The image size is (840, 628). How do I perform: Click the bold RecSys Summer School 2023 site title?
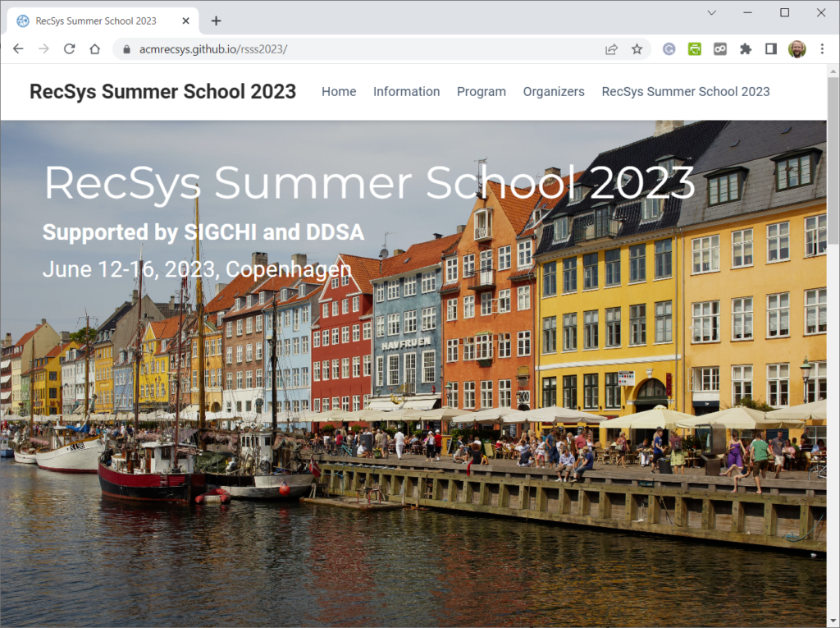163,92
